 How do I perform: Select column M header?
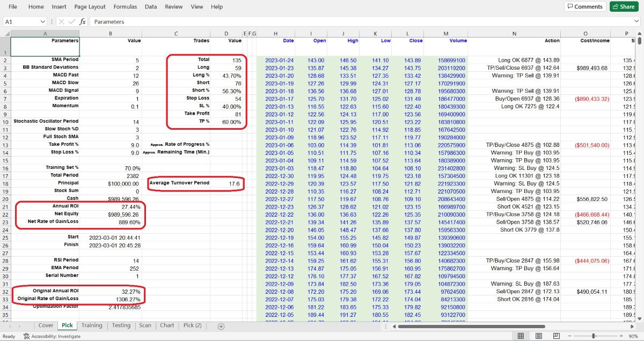coord(446,34)
